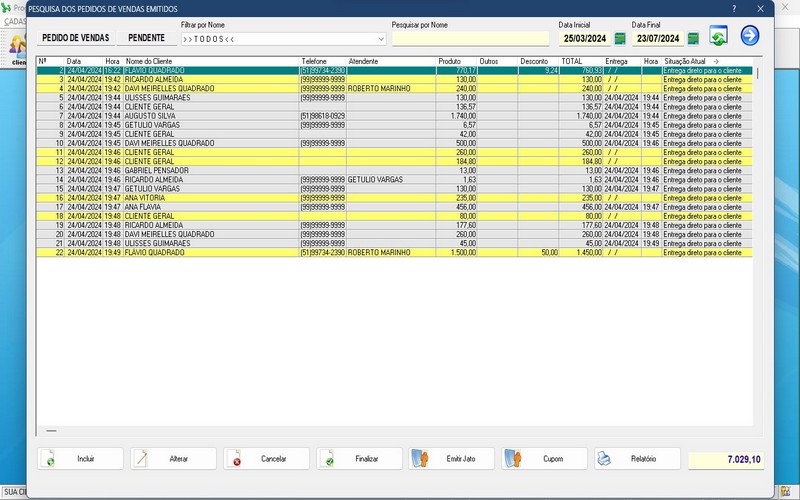Screen dimensions: 800x500
Task: Click the Incluir button to add order
Action: [x=80, y=458]
